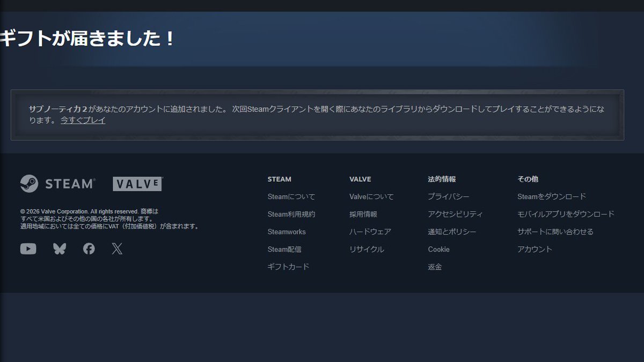The width and height of the screenshot is (644, 362).
Task: Click the サブノーティカ 2 game name
Action: (58, 109)
